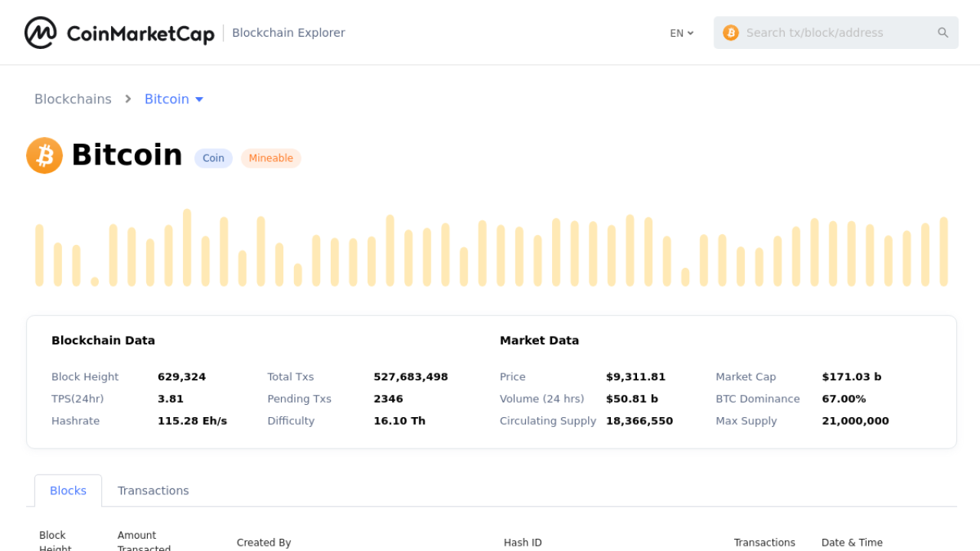
Task: Open the EN language dropdown
Action: coord(681,33)
